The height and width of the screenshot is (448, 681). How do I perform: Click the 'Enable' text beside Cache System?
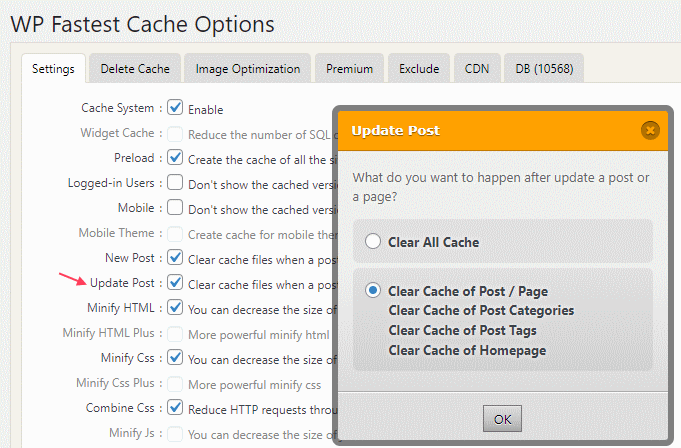click(205, 110)
